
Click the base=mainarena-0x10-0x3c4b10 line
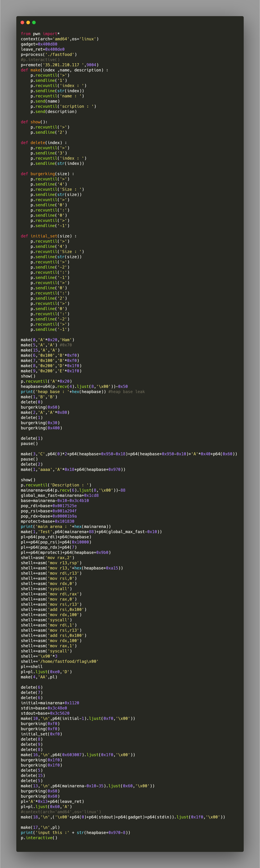[x=55, y=501]
